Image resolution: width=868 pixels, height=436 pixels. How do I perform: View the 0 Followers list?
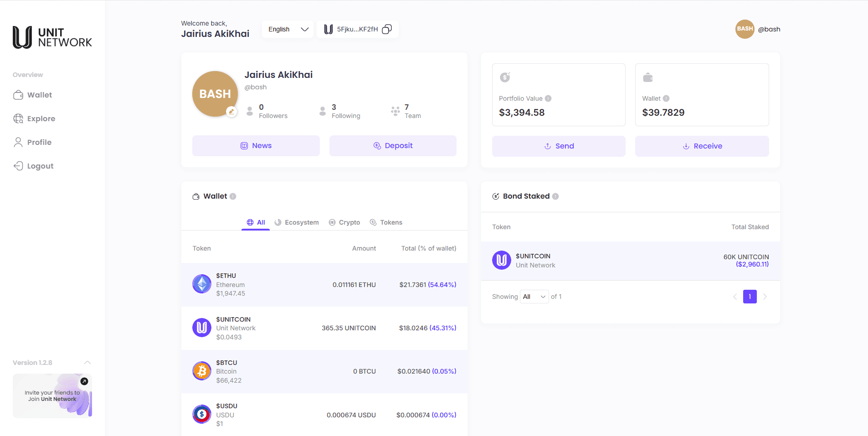[x=273, y=111]
